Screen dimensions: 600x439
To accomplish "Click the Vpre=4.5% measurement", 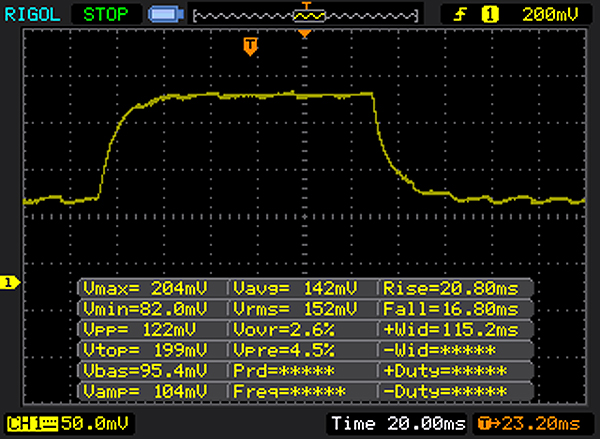I will (x=284, y=350).
